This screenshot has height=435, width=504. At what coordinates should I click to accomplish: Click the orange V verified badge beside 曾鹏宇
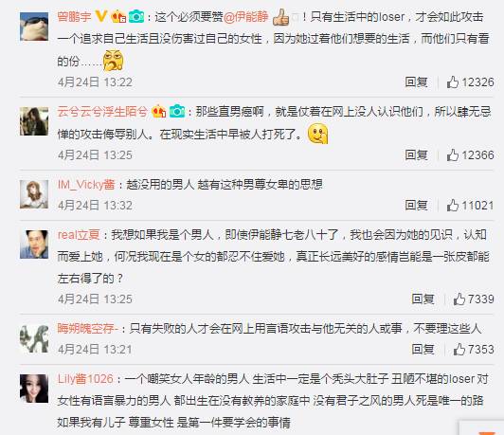coord(101,16)
